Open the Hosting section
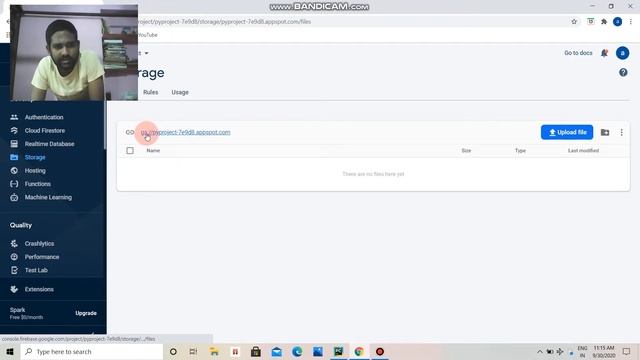640x360 pixels. pyautogui.click(x=35, y=171)
